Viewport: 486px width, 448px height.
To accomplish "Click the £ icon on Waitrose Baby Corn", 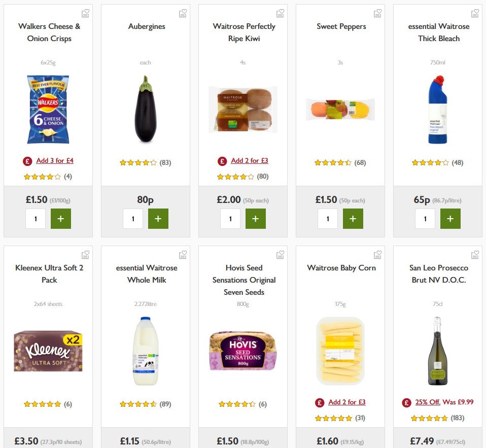I will point(319,402).
